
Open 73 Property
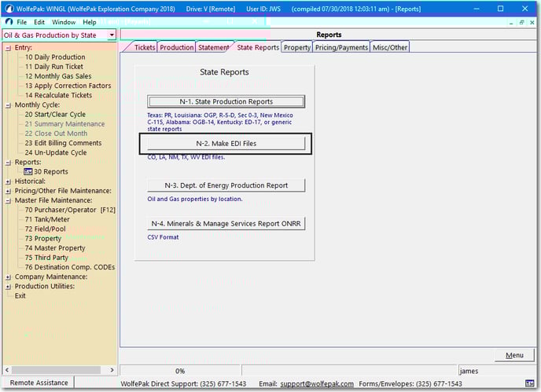coord(42,239)
